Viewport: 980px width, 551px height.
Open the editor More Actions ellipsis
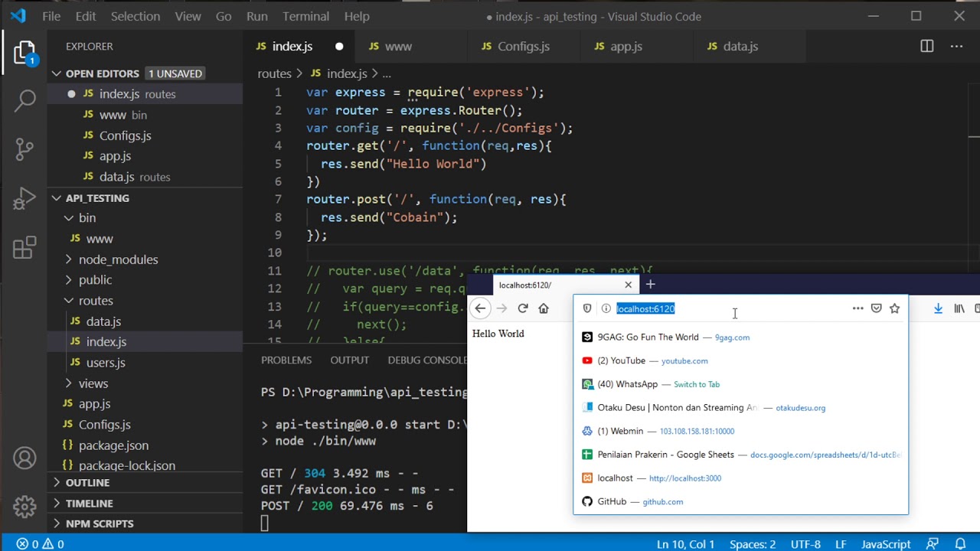956,46
